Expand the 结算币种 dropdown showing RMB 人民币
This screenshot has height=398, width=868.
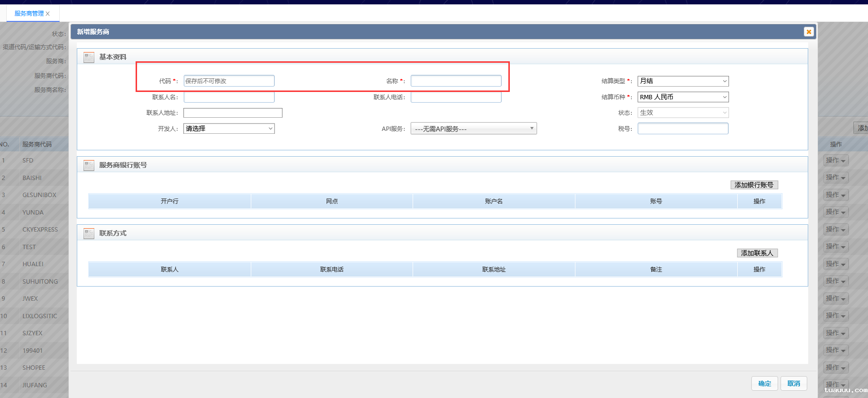(683, 97)
